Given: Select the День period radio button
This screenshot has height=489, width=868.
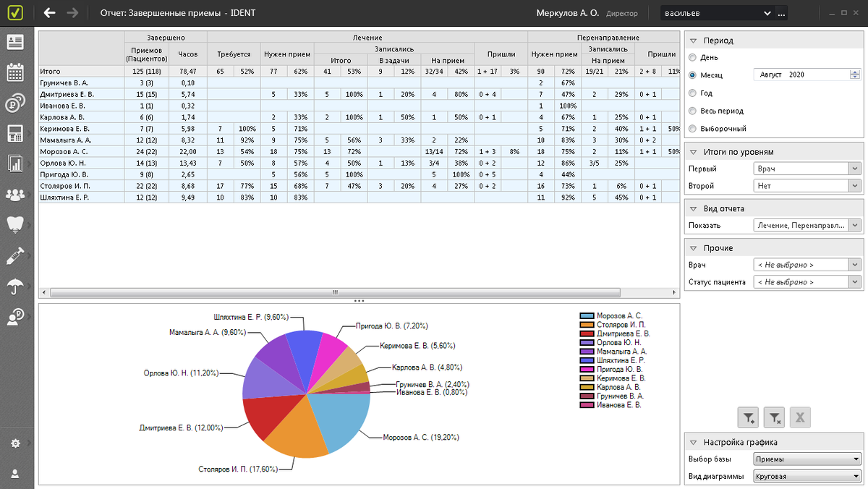Looking at the screenshot, I should (x=693, y=57).
